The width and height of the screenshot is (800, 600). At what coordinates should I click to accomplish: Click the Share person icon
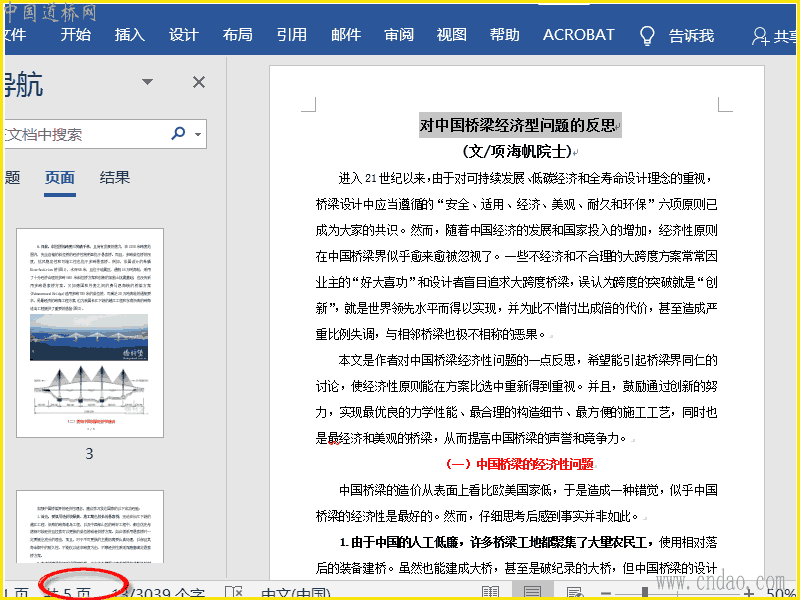tap(760, 36)
